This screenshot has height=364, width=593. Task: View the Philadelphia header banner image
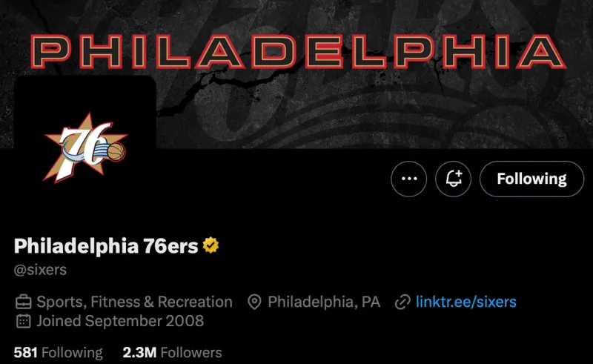click(296, 74)
